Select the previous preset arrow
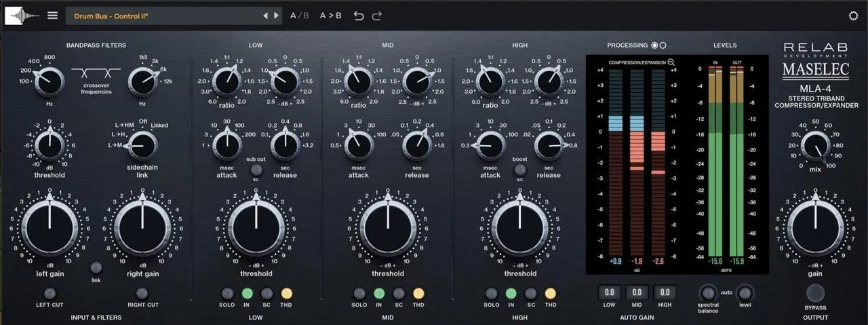This screenshot has width=868, height=325. [x=265, y=16]
